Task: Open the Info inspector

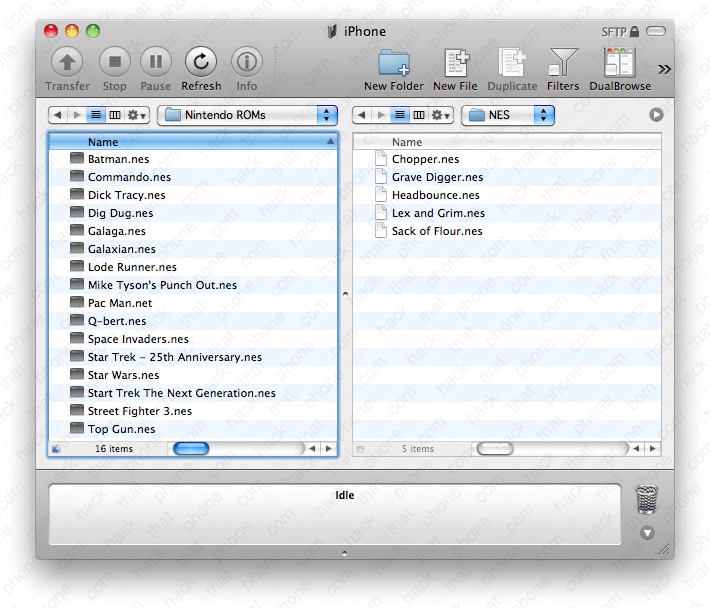Action: (x=246, y=63)
